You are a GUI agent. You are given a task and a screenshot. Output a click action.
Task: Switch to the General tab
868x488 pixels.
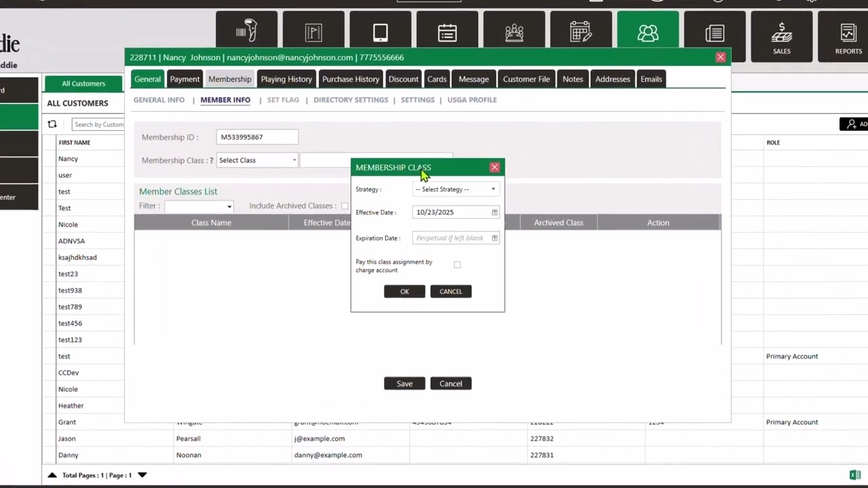tap(147, 79)
